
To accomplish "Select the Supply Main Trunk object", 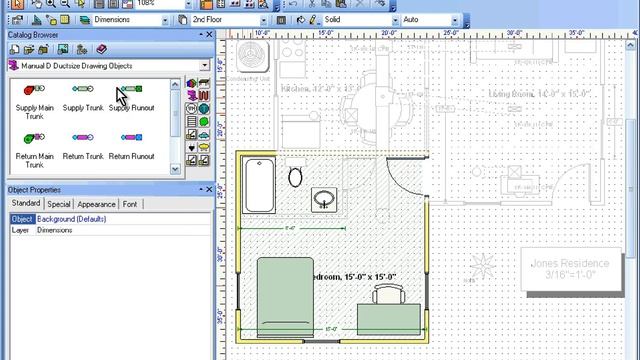I will click(x=34, y=102).
